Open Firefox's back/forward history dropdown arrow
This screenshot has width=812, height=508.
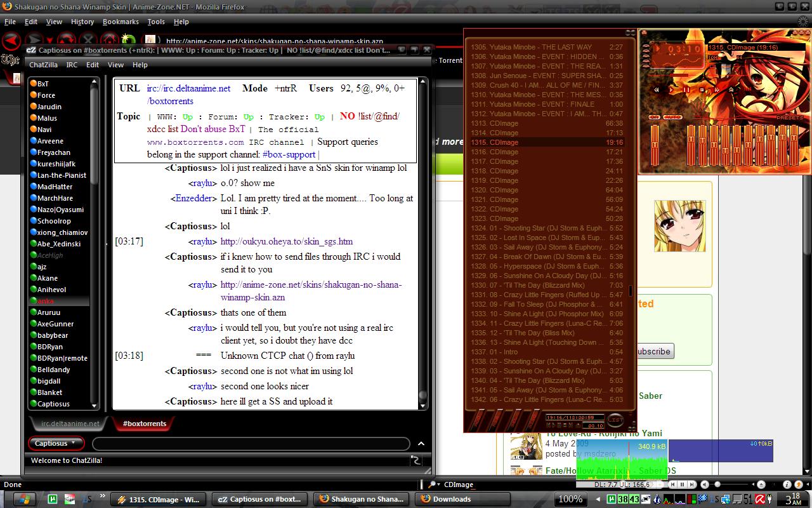(x=51, y=41)
